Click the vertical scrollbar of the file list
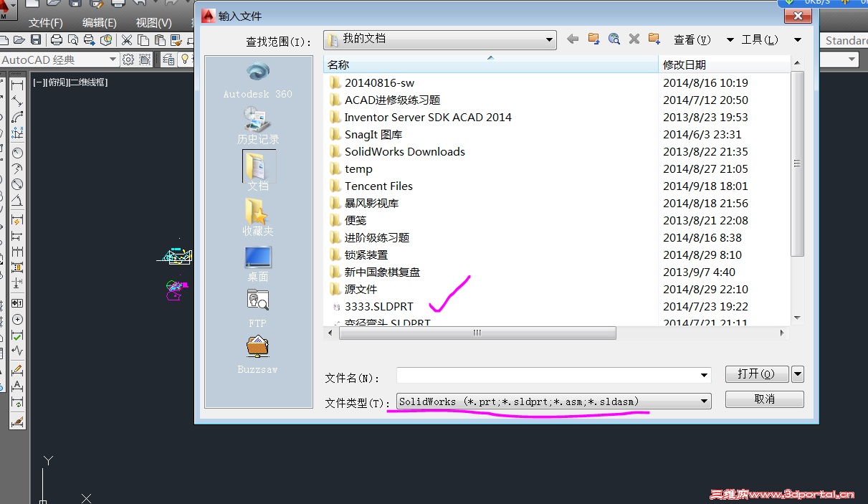Screen dimensions: 868x504 [x=797, y=163]
